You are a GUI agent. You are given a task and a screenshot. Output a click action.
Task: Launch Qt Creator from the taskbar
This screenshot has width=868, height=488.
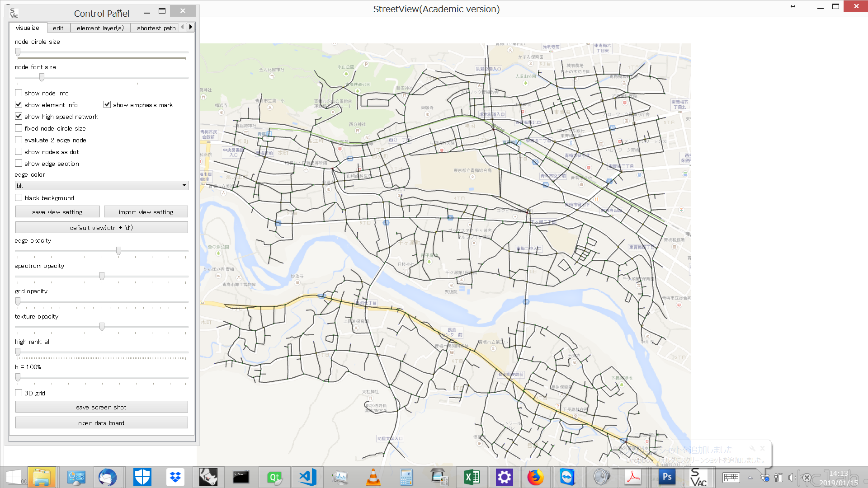click(x=274, y=477)
